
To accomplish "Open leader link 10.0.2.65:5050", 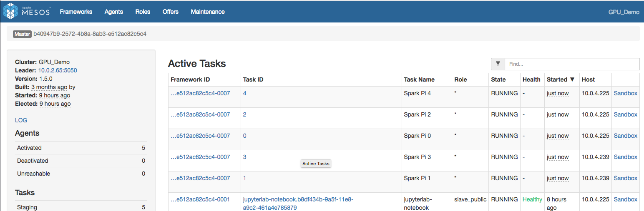I will coord(58,70).
